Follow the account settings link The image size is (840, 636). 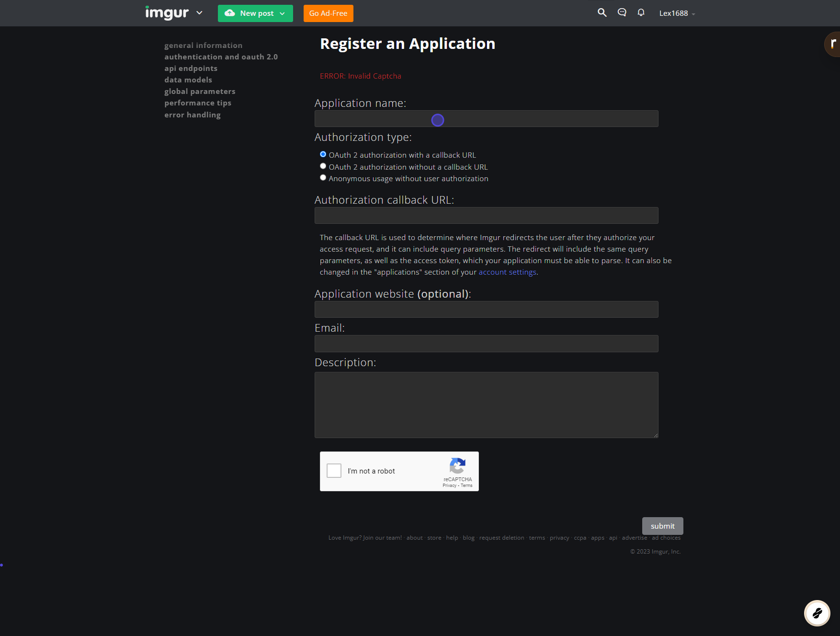pyautogui.click(x=507, y=272)
